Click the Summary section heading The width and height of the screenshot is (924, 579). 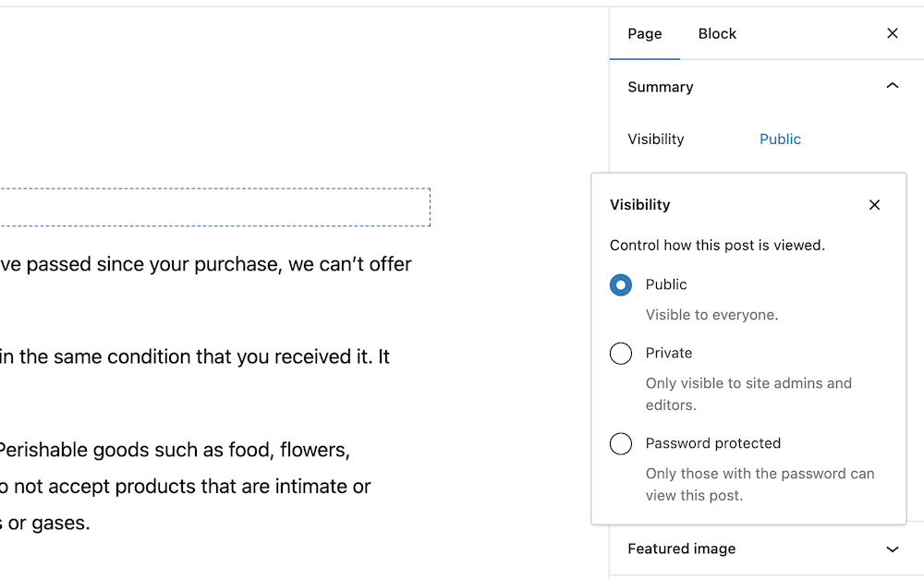pos(660,87)
